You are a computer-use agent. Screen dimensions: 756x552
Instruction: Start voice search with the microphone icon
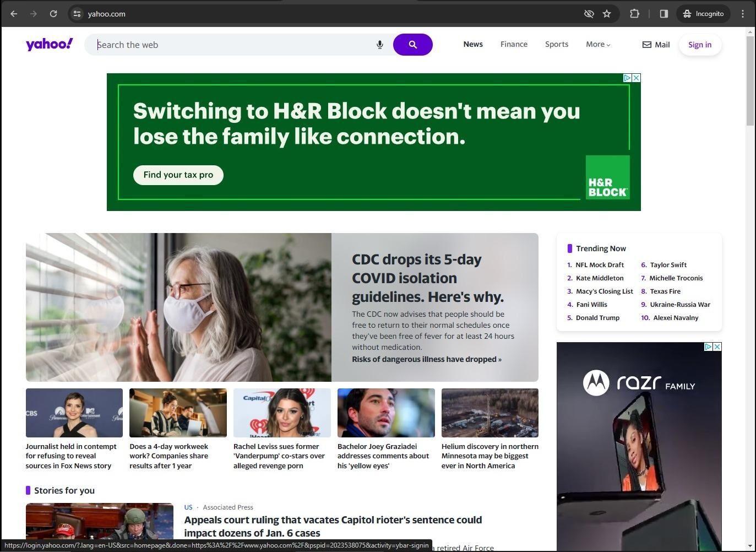(379, 45)
